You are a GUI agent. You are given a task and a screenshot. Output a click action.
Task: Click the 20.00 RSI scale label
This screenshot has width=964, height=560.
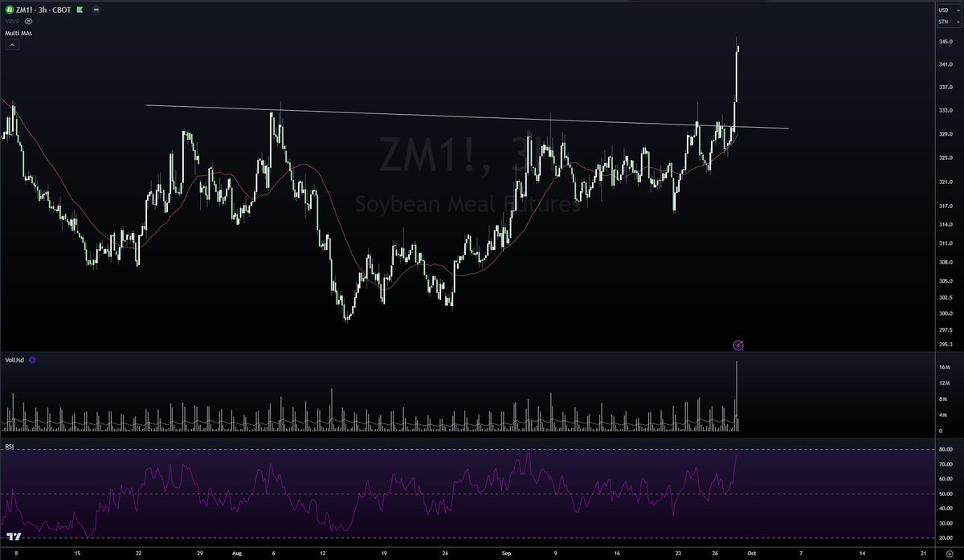tap(946, 538)
